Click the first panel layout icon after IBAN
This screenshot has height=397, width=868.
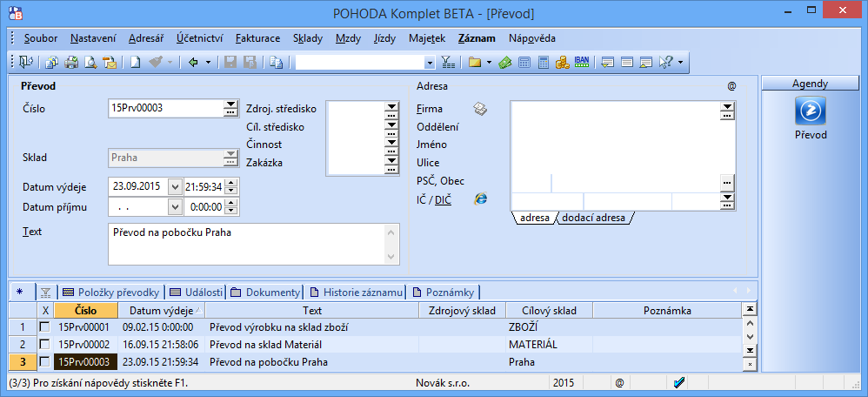(x=607, y=63)
